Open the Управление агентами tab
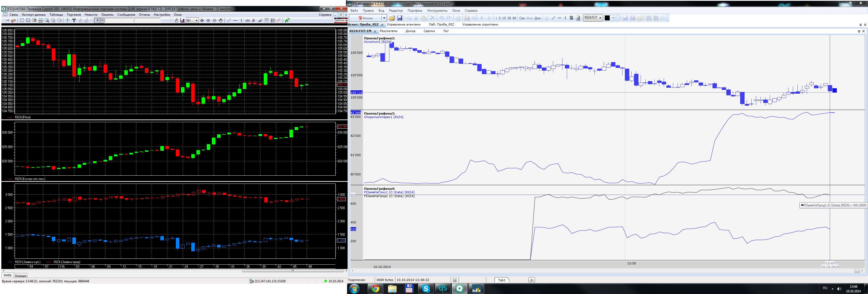Image resolution: width=868 pixels, height=294 pixels. 403,24
